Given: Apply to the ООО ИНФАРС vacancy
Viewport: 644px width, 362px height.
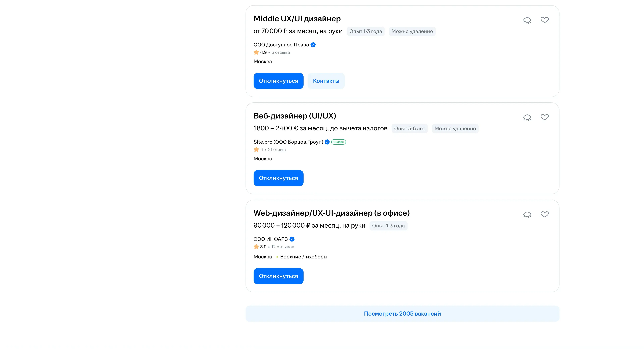Looking at the screenshot, I should [x=278, y=276].
